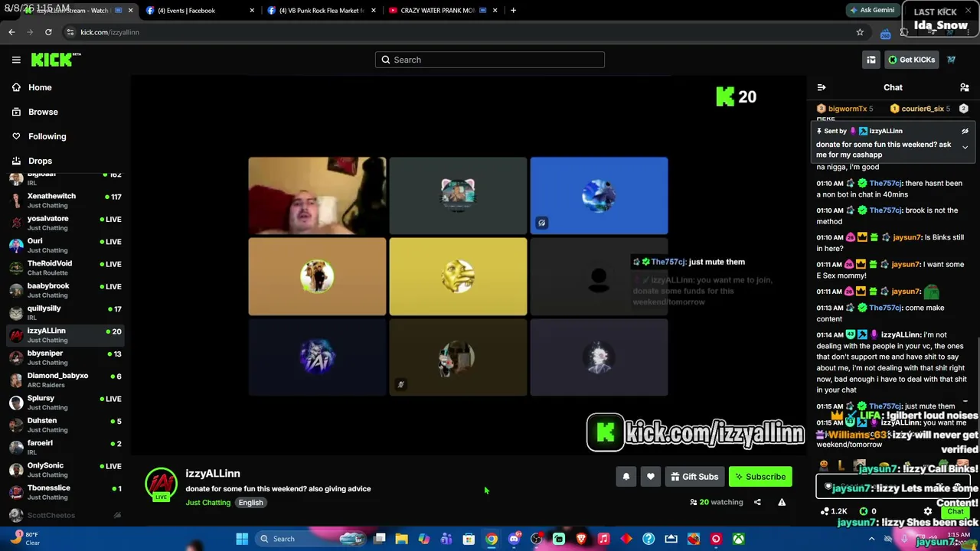The height and width of the screenshot is (551, 980).
Task: Send message with the green Chat button
Action: pos(955,511)
